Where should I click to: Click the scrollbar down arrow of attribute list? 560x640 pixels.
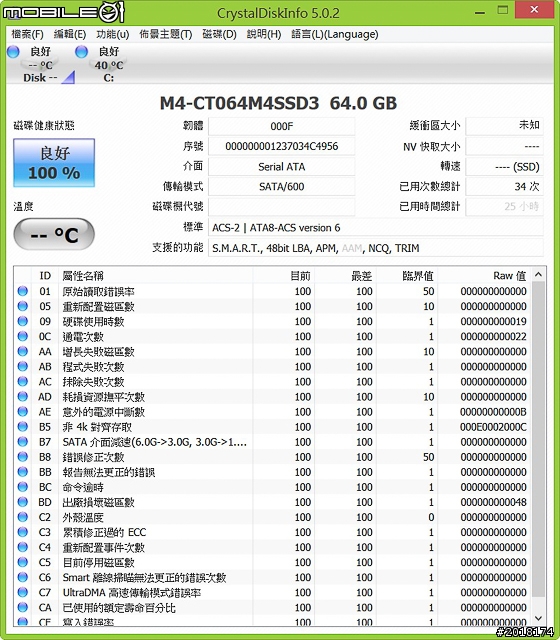coord(538,618)
